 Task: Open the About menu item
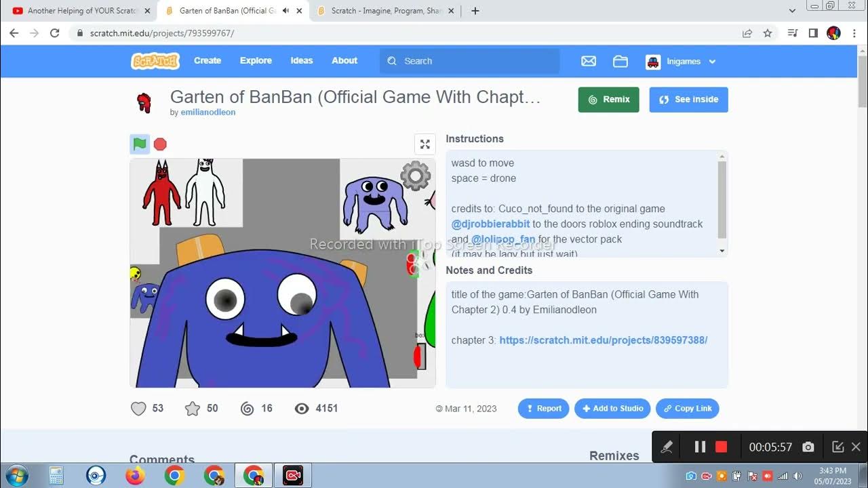click(x=344, y=60)
